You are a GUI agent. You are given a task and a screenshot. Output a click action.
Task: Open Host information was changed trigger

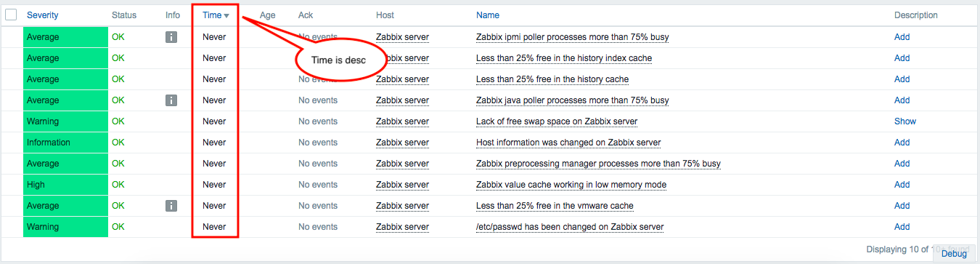pyautogui.click(x=568, y=143)
